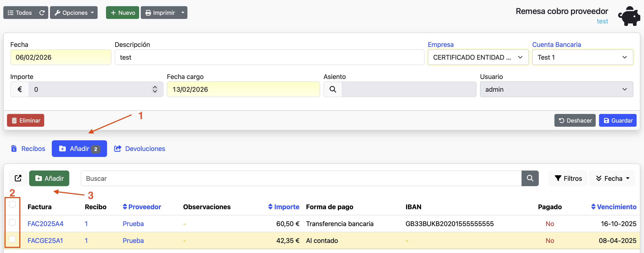Switch to the Devoluciones tab
644x253 pixels.
point(140,148)
